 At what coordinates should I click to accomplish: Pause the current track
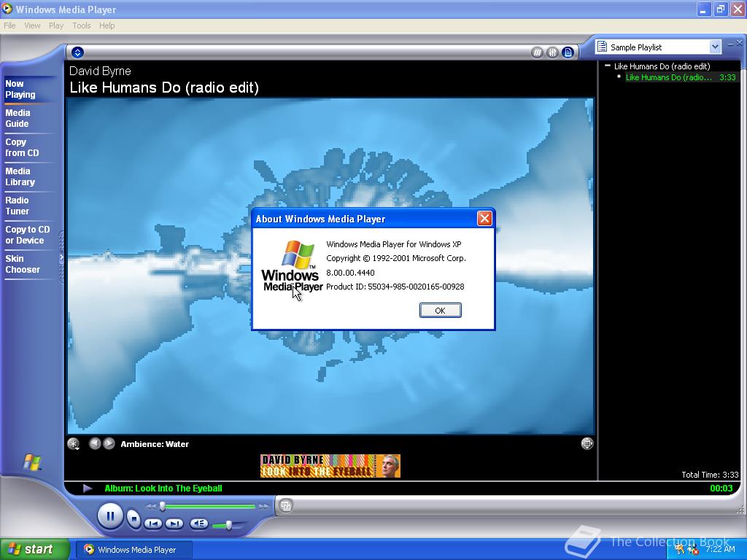[110, 516]
